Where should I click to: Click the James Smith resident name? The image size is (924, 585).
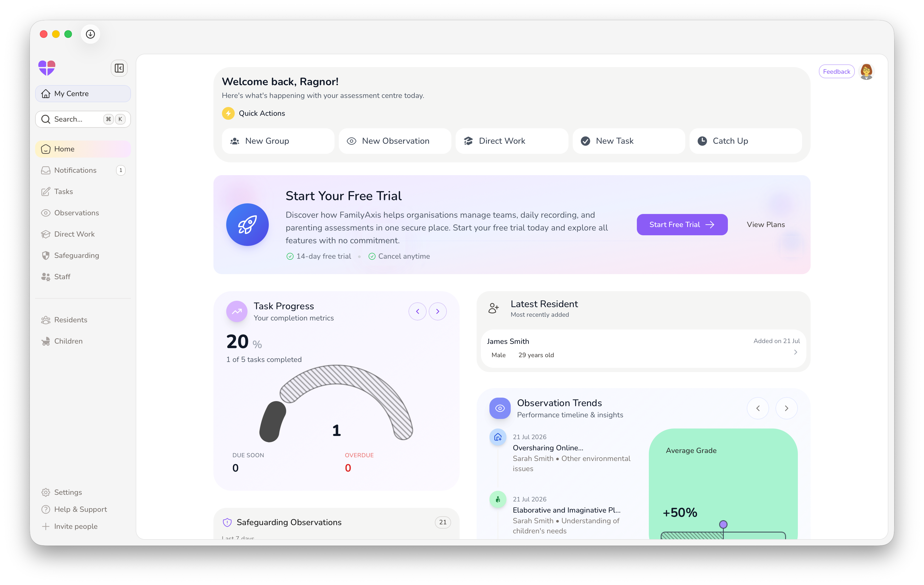pos(508,342)
